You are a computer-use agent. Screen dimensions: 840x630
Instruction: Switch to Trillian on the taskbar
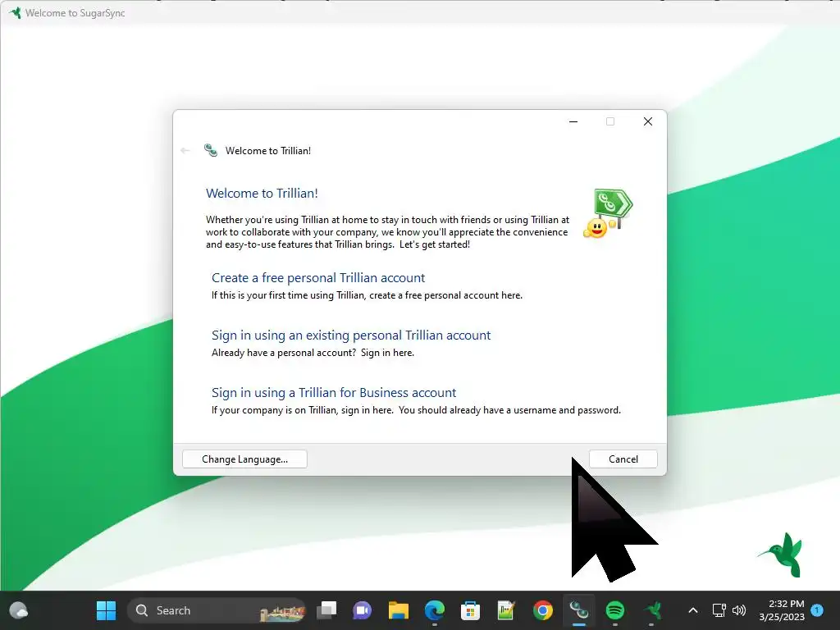point(578,610)
